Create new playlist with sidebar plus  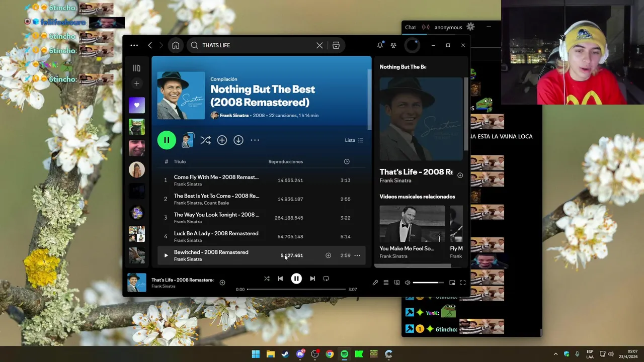coord(136,83)
